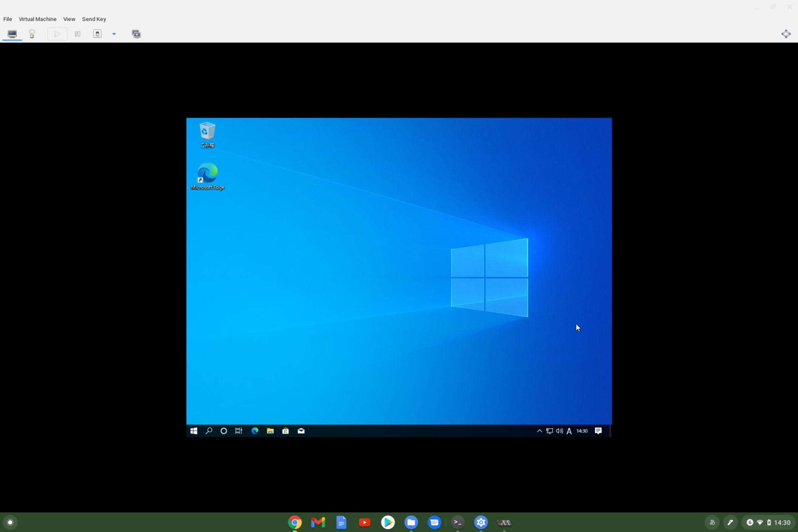Open Terminal from the shelf

pyautogui.click(x=458, y=522)
